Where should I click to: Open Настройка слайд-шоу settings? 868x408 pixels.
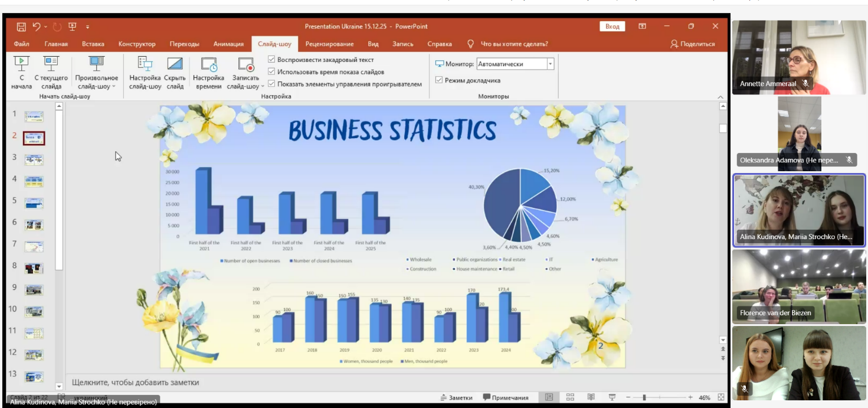[x=145, y=72]
